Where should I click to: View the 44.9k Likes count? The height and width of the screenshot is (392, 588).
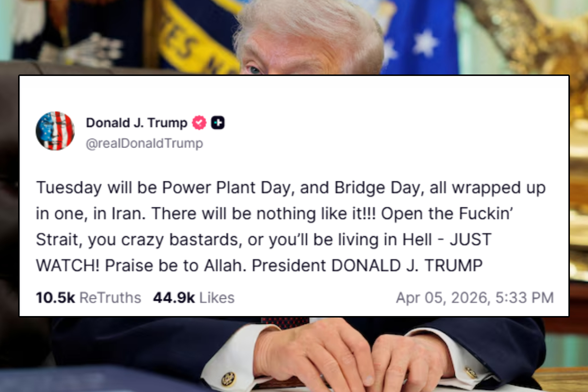(194, 297)
